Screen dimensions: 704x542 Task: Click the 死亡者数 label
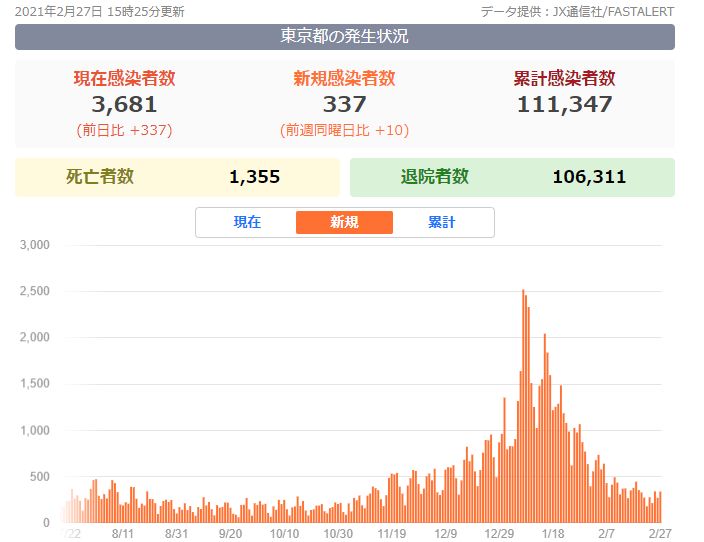tap(100, 176)
